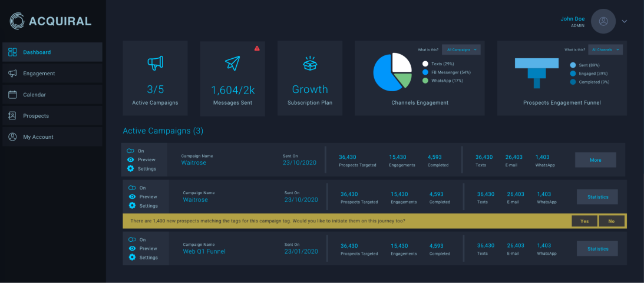Click the More button for Waitrose campaign
Image resolution: width=644 pixels, height=283 pixels.
point(596,160)
